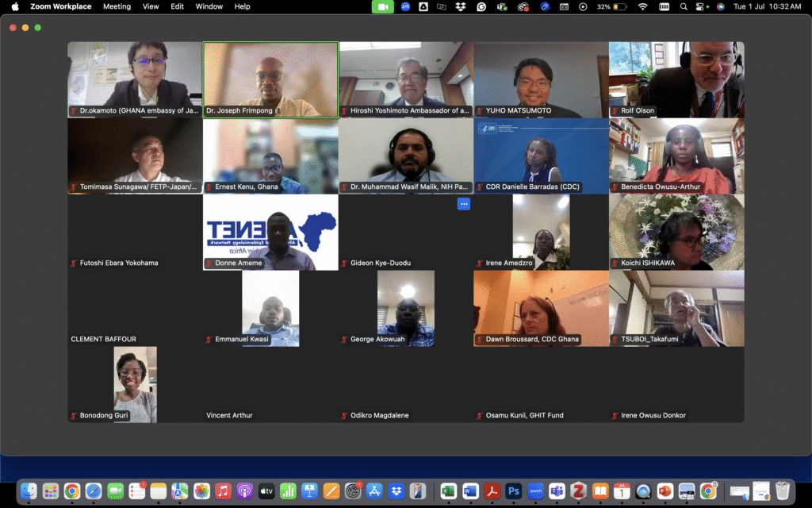The width and height of the screenshot is (812, 508).
Task: Click the green camera-in-use indicator in menu bar
Action: (383, 6)
